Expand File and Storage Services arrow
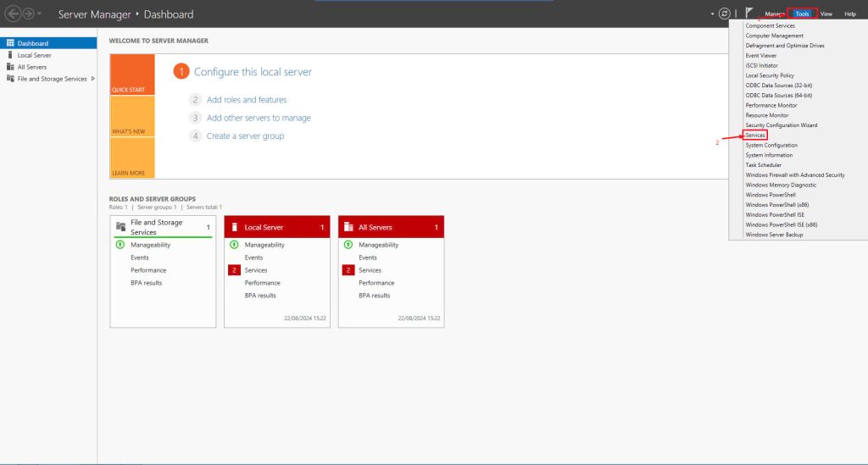868x465 pixels. coord(92,79)
